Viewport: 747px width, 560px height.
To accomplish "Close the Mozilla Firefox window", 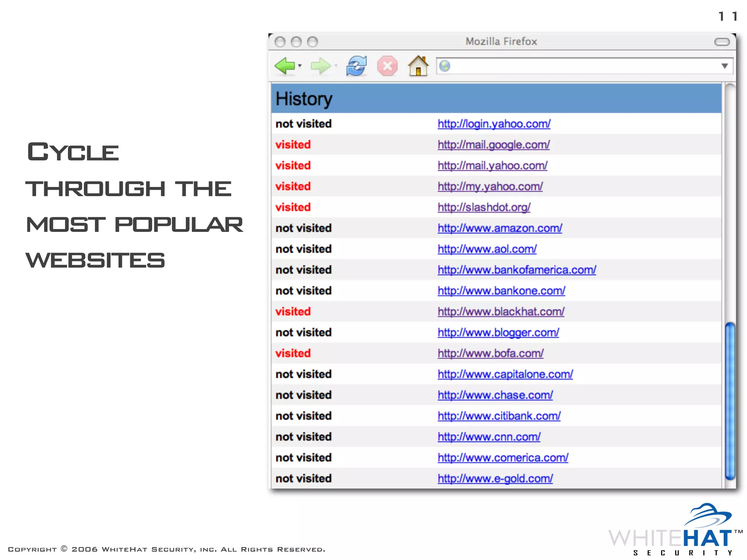I will coord(280,42).
